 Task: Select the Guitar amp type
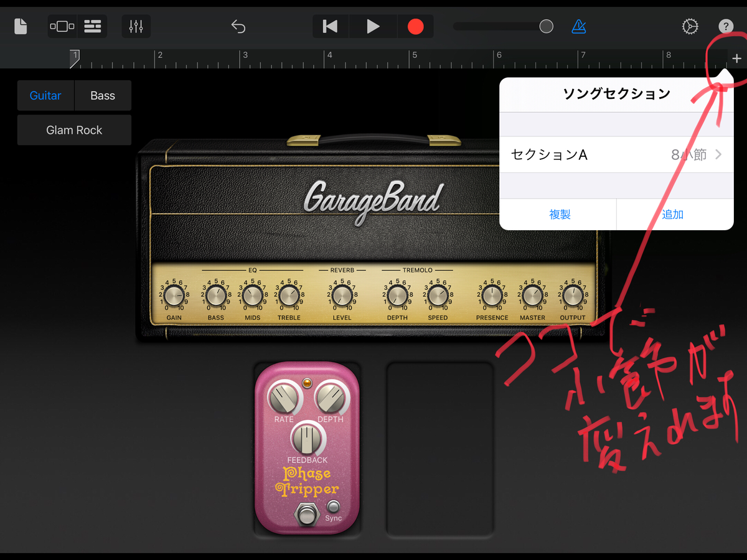pos(45,95)
